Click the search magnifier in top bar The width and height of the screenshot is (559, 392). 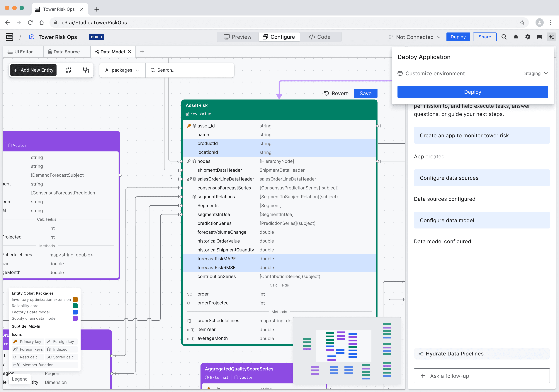click(x=504, y=37)
